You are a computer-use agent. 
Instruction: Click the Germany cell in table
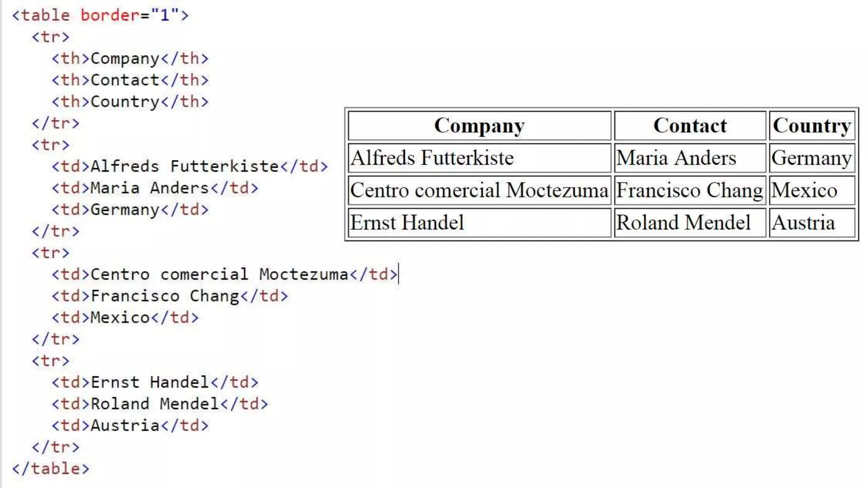coord(811,158)
